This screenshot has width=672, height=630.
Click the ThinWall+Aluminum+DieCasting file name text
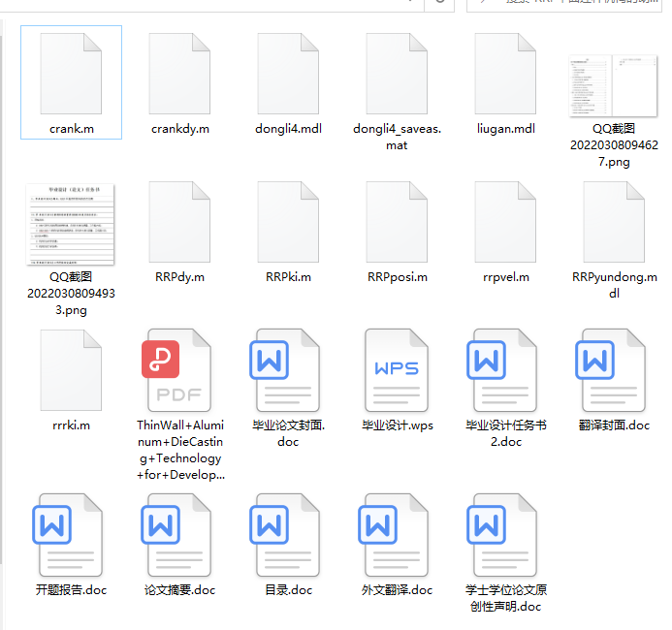click(x=180, y=450)
